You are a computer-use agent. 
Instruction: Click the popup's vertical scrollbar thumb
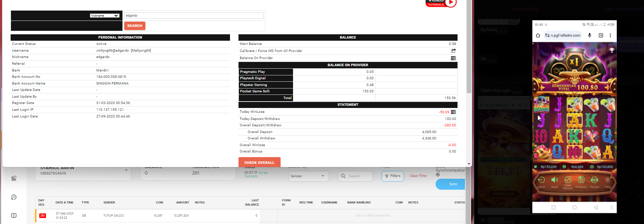coord(469,46)
